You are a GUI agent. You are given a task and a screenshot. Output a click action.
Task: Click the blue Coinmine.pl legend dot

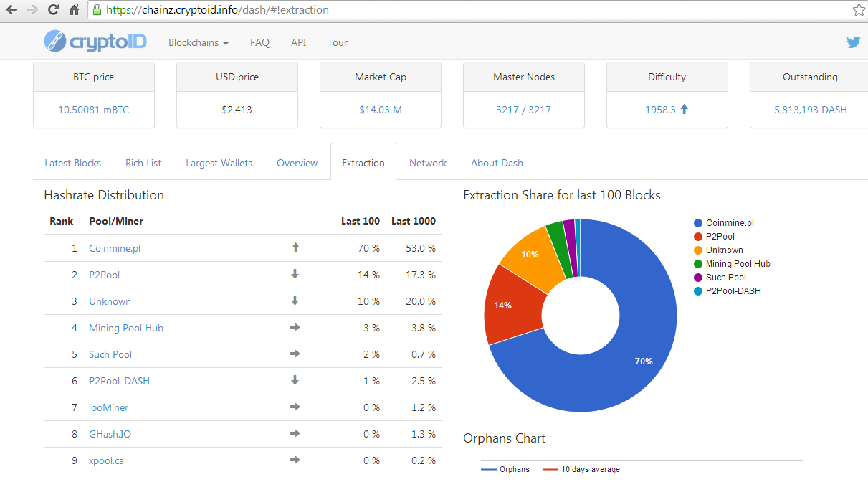(x=698, y=223)
